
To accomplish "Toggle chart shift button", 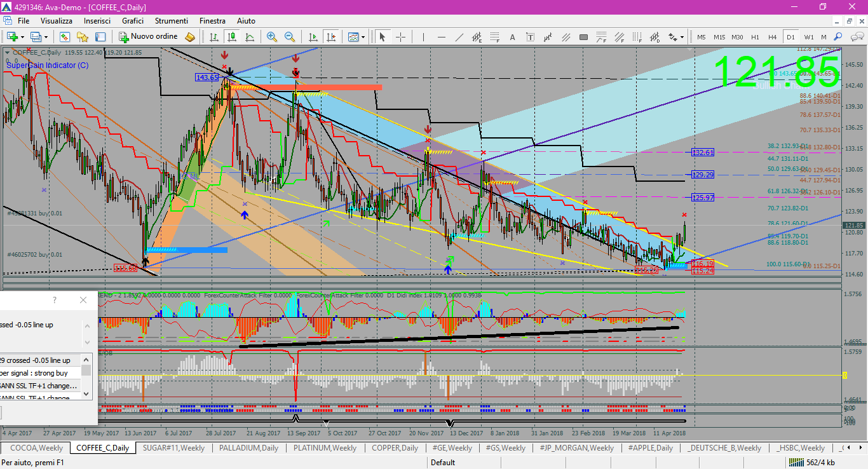I will tap(330, 37).
